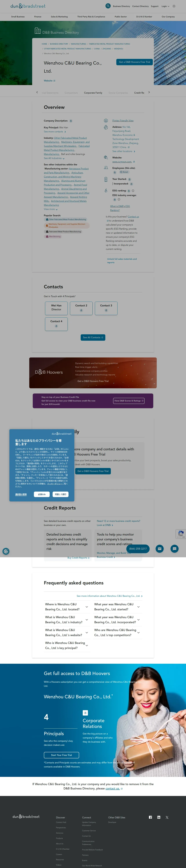Open the Small Business menu
Viewport: 186px width, 868px height.
18,16
